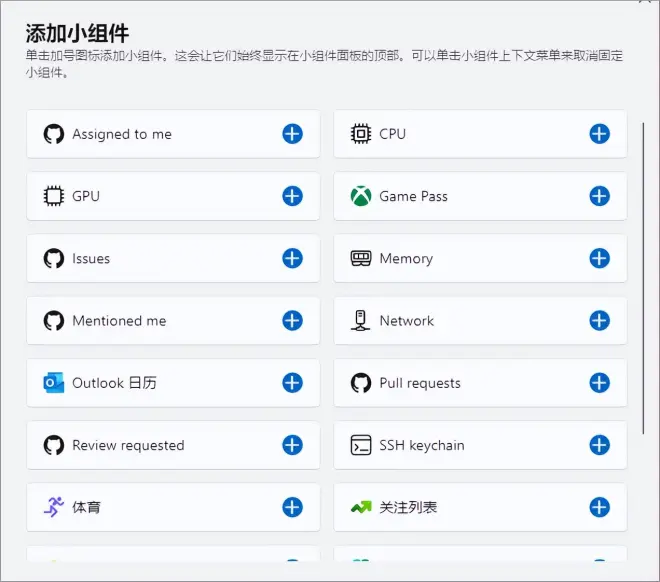
Task: Select the GPU label text
Action: click(x=86, y=196)
